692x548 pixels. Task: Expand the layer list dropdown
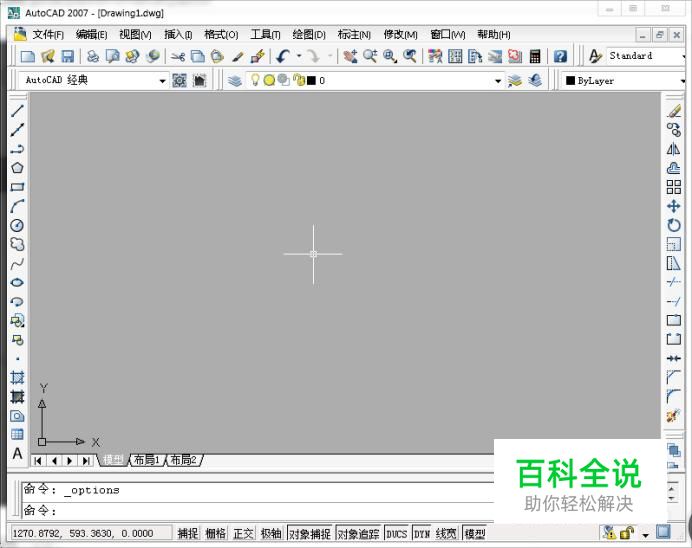coord(498,81)
